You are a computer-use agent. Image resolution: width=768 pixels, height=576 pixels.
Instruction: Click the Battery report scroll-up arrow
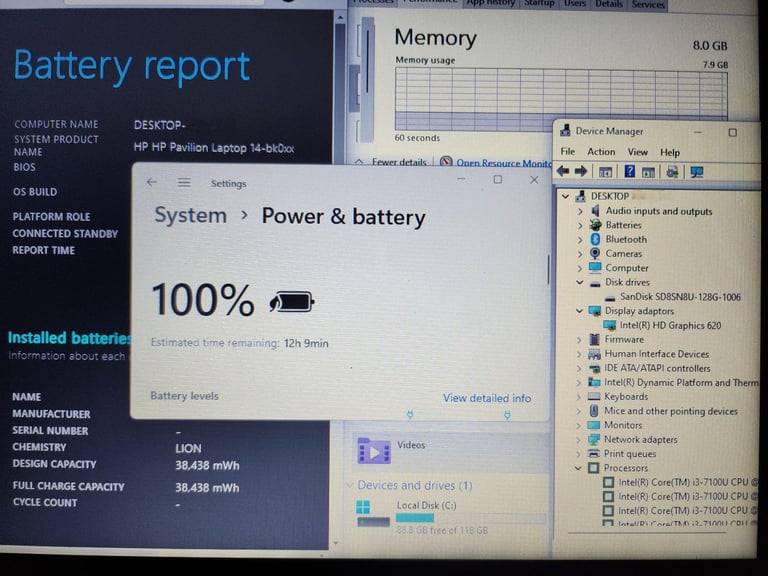point(339,18)
